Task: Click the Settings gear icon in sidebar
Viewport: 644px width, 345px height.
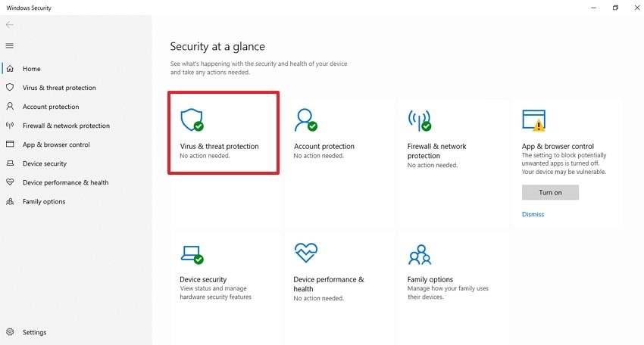Action: (10, 332)
